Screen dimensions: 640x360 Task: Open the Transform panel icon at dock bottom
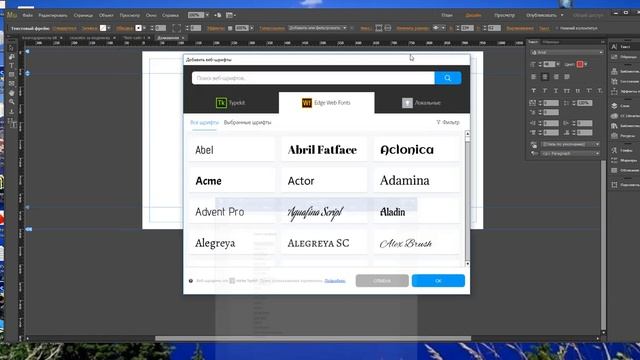pyautogui.click(x=614, y=184)
